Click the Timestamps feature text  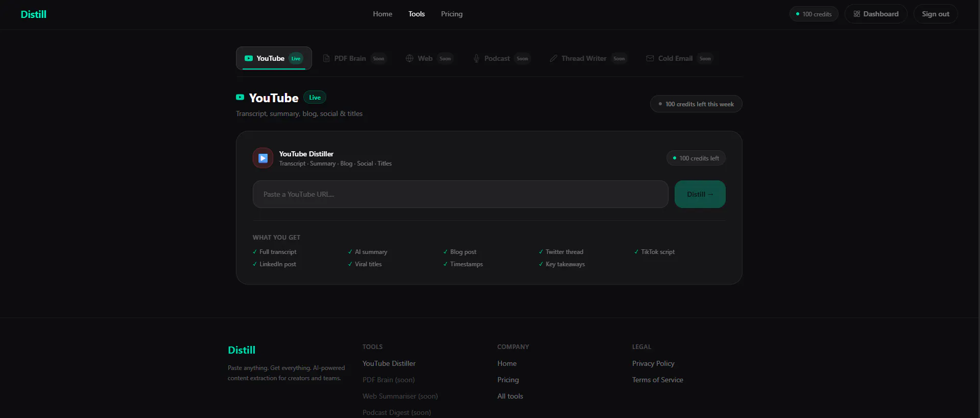click(466, 264)
